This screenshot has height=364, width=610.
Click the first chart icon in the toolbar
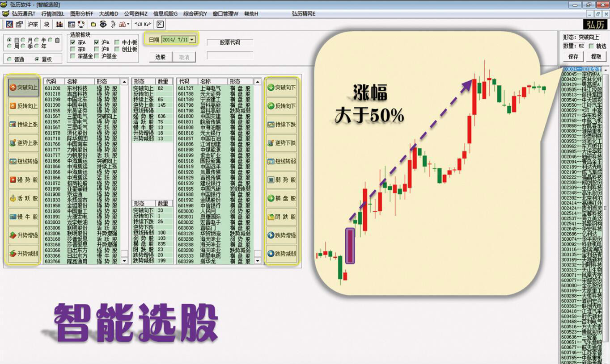(9, 24)
